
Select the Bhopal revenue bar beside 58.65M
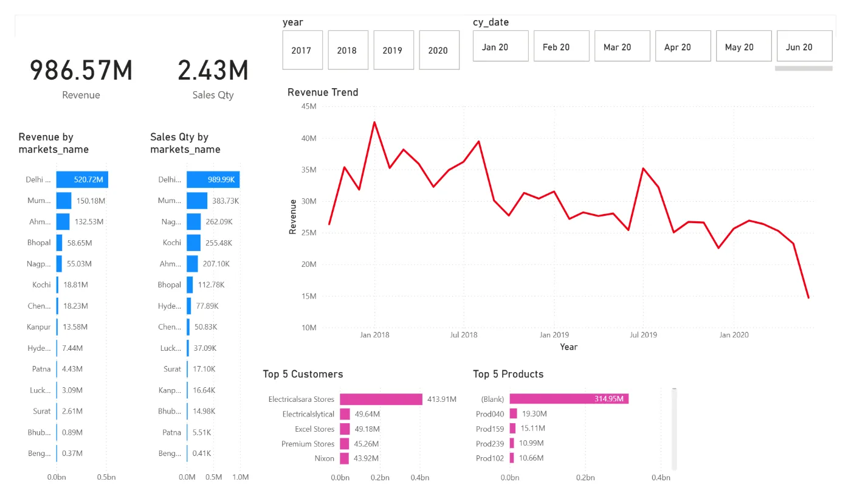(x=60, y=243)
